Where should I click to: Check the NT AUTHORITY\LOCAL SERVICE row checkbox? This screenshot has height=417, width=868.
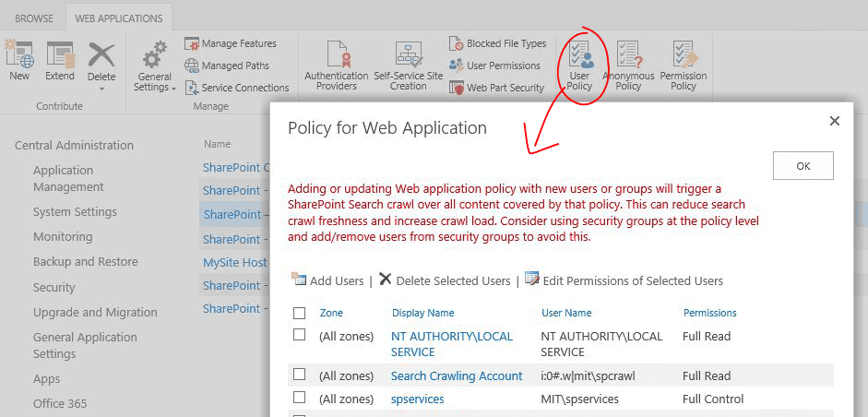(x=300, y=335)
